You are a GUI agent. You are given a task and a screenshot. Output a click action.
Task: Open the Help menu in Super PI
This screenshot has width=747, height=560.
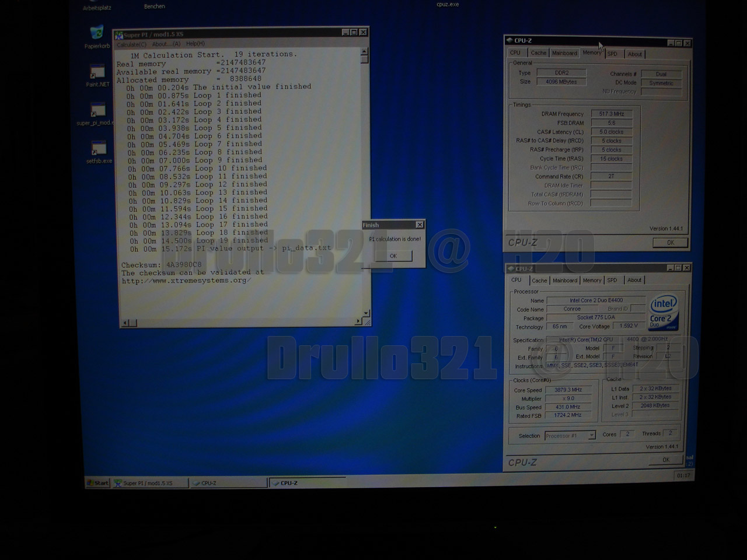(196, 44)
